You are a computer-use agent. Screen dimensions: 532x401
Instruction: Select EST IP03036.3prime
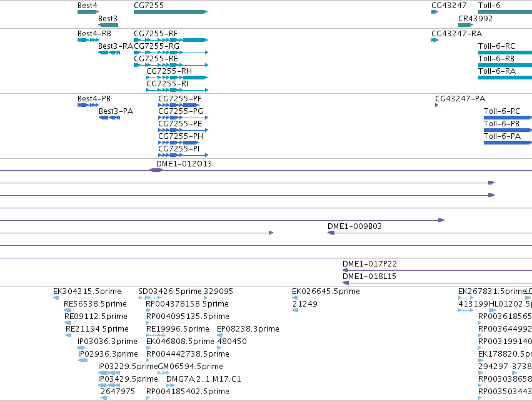81,348
